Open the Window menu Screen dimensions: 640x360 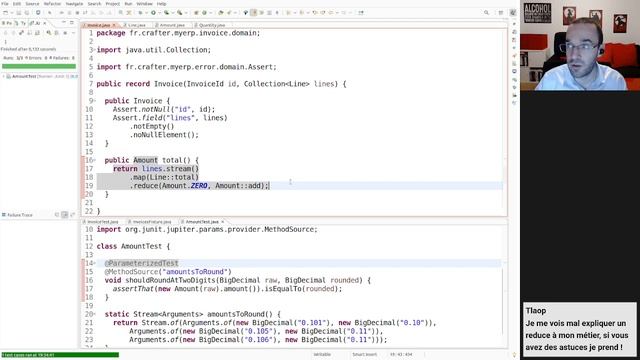pos(144,4)
